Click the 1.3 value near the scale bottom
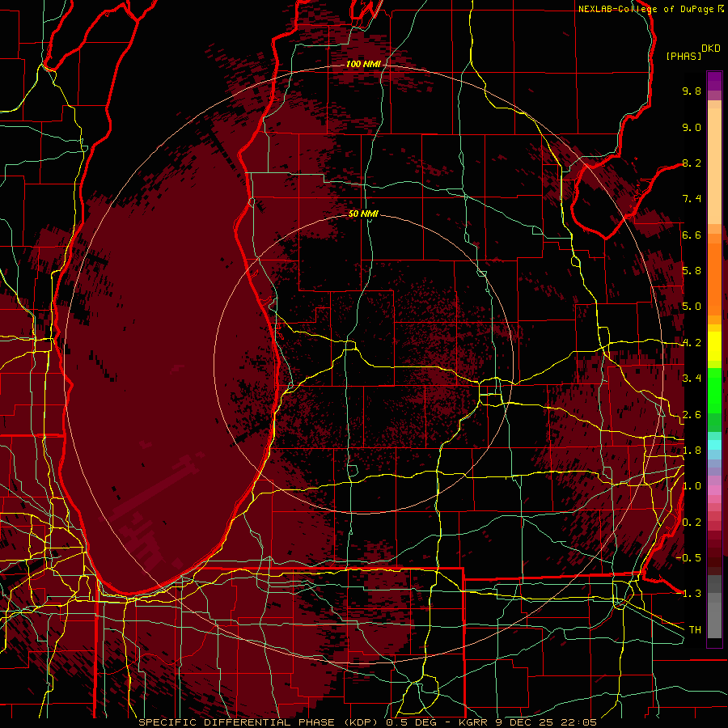728x728 pixels. pos(692,594)
